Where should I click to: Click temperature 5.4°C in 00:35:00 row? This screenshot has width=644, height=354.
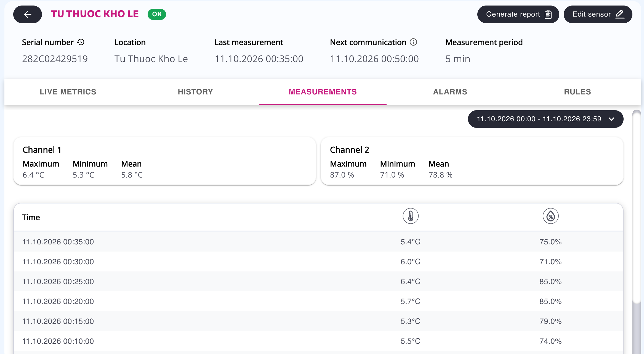tap(411, 242)
